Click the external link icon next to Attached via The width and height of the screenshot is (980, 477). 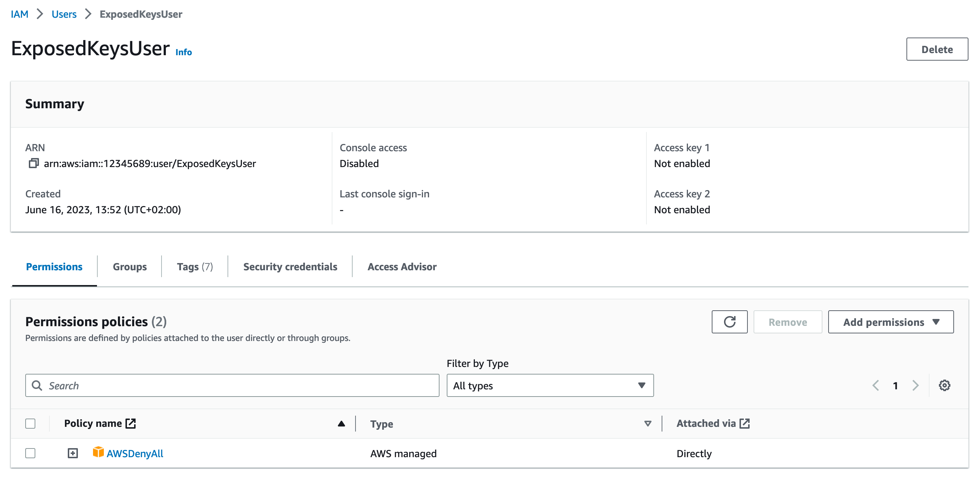[x=745, y=423]
